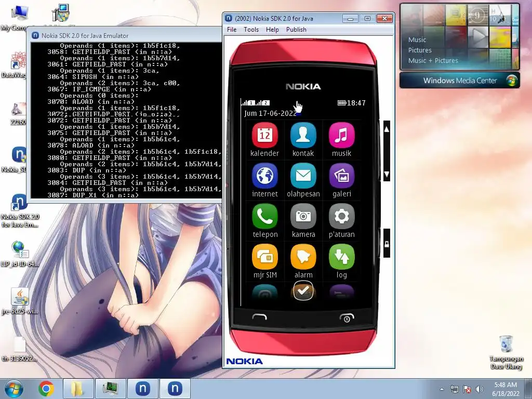Image resolution: width=532 pixels, height=399 pixels.
Task: Click the line 3067: IF_ICMPGE in console
Action: 99,89
